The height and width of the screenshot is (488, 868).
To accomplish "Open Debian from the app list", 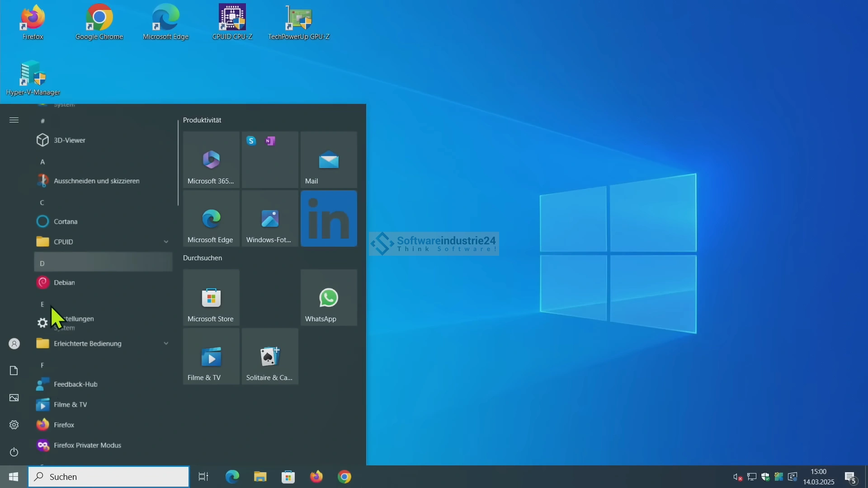I will pos(65,282).
